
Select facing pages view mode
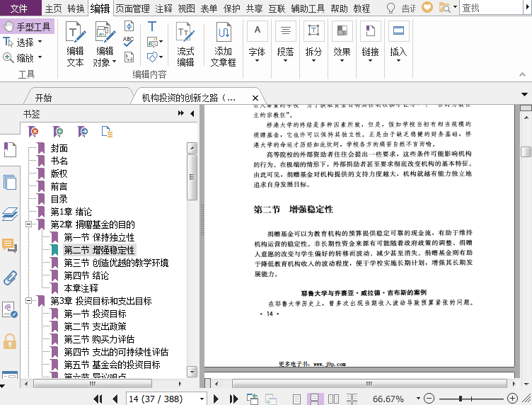tap(333, 399)
